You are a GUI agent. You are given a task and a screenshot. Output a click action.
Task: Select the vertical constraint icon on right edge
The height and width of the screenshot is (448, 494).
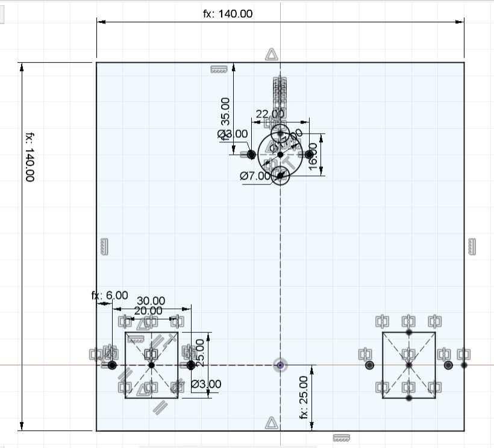point(472,246)
